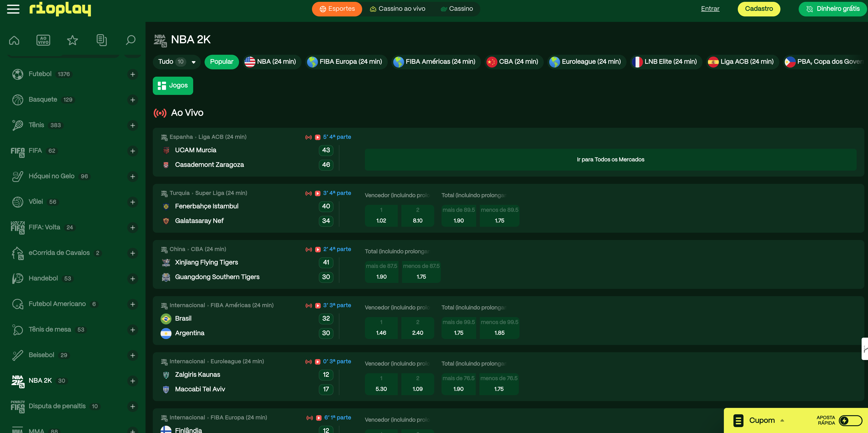Viewport: 868px width, 433px height.
Task: Expand the Tênis category
Action: 133,125
